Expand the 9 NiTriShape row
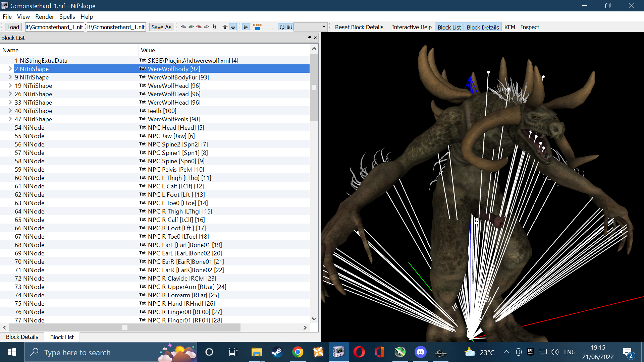The width and height of the screenshot is (644, 362). tap(10, 77)
